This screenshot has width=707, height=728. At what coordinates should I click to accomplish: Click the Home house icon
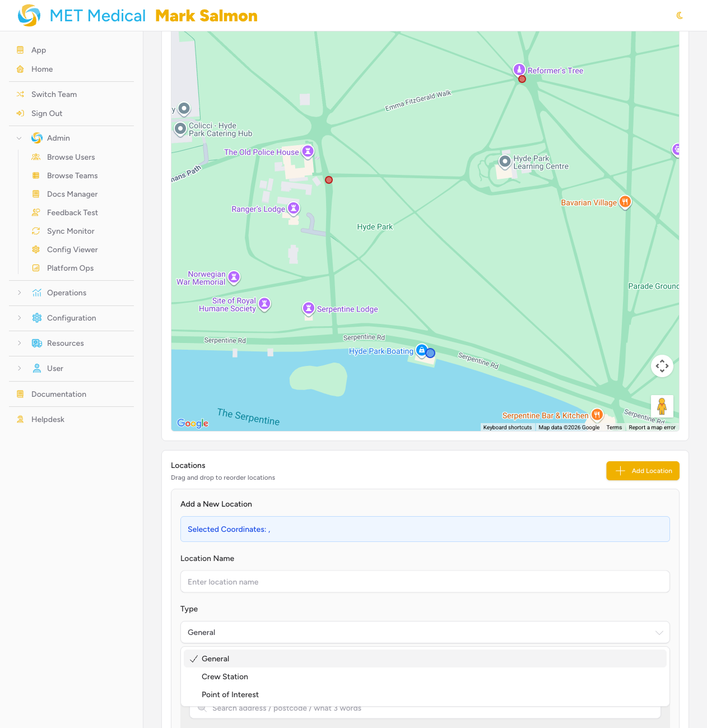pos(20,69)
